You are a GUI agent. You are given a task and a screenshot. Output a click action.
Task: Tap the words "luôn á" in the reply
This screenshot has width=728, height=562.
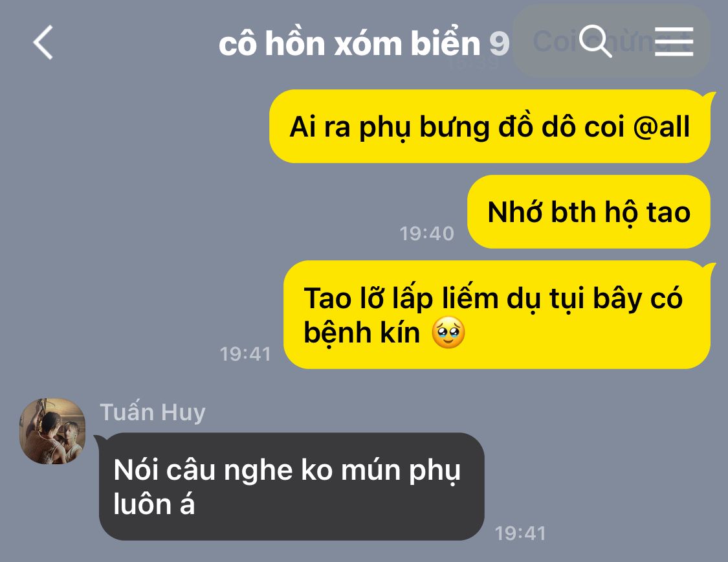[x=154, y=504]
